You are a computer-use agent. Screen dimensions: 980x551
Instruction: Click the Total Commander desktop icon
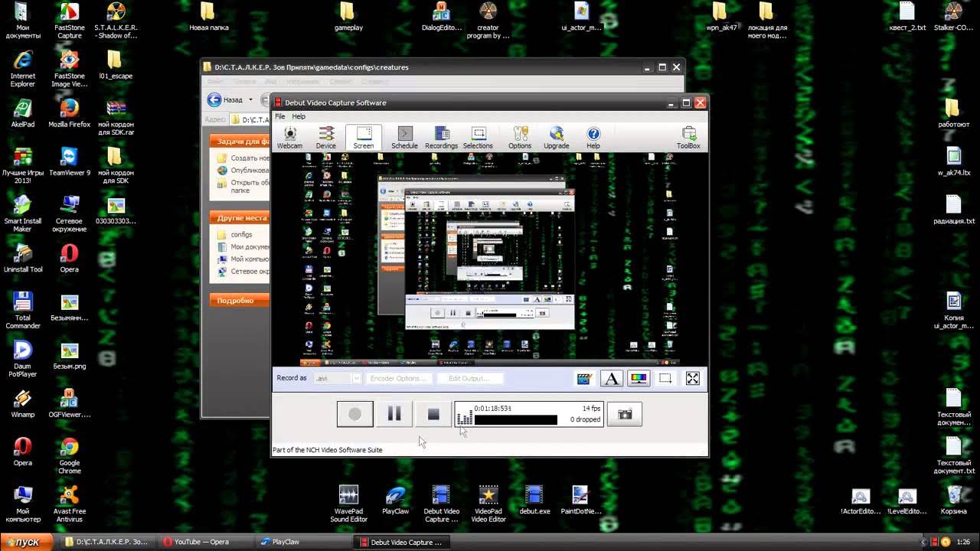[23, 311]
